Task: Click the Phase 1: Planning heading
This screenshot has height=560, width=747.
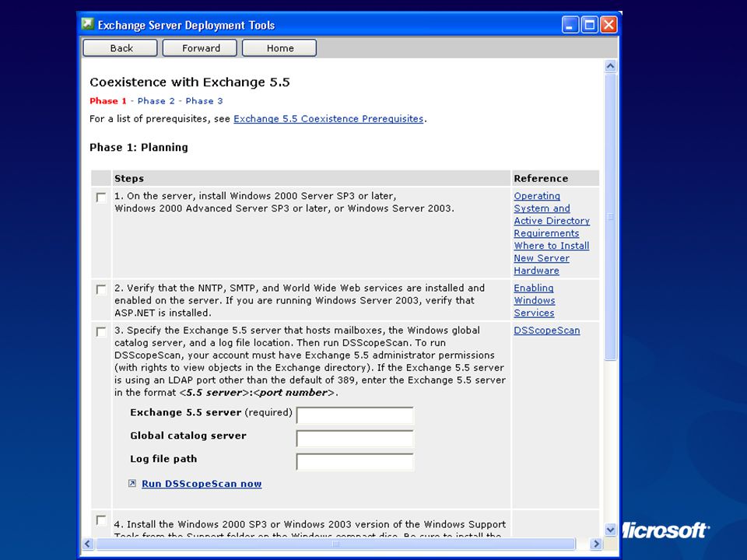Action: click(139, 148)
